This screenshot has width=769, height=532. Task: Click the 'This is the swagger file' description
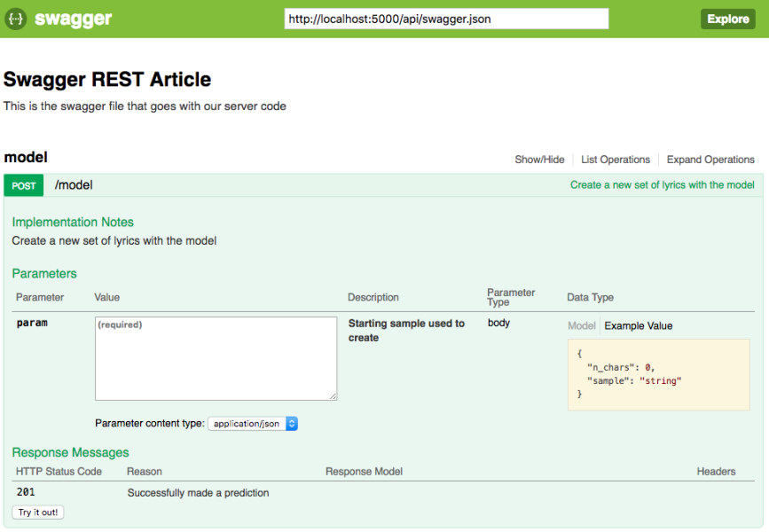145,106
